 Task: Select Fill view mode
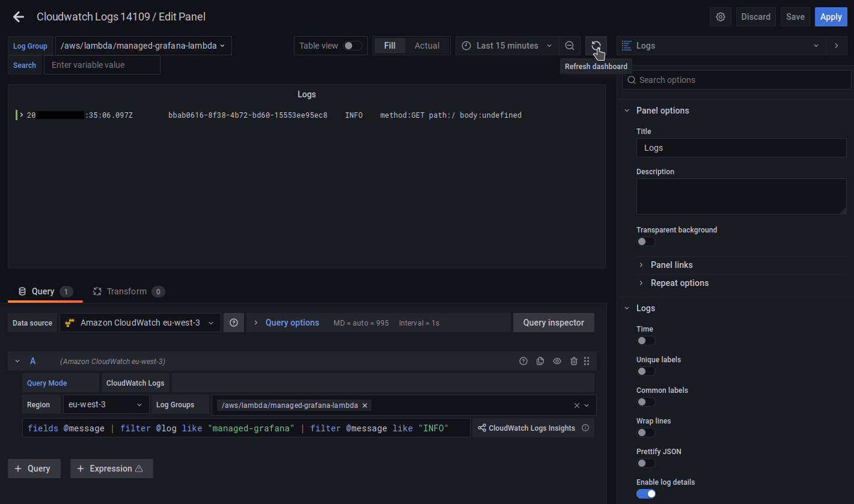pos(389,46)
